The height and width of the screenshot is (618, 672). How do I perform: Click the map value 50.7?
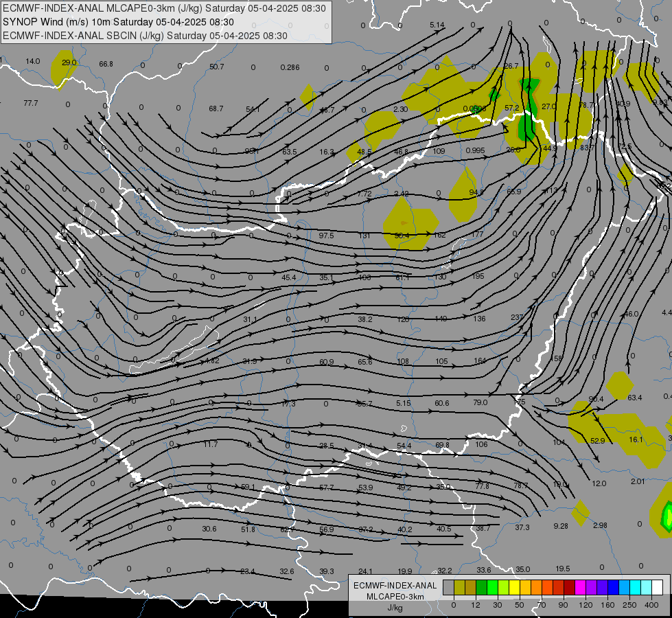217,67
